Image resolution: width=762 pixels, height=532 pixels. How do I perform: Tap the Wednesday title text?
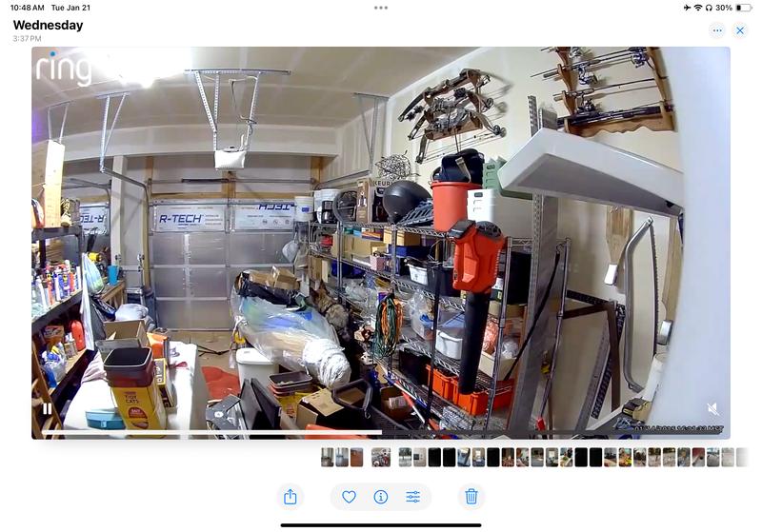point(49,26)
